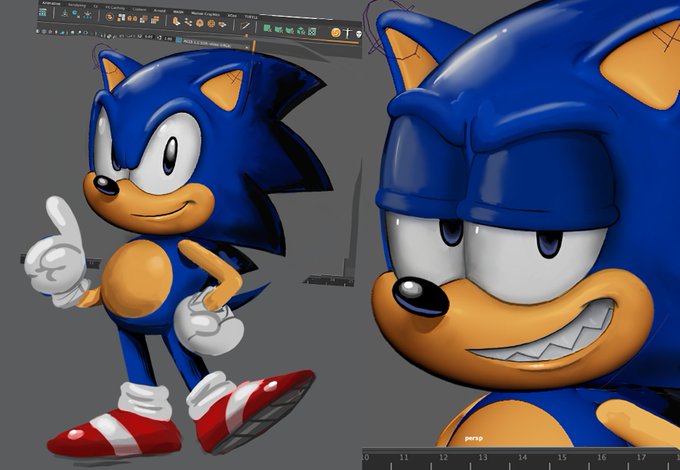This screenshot has height=470, width=680.
Task: Click the orange hexagon shelf icon
Action: [200, 23]
